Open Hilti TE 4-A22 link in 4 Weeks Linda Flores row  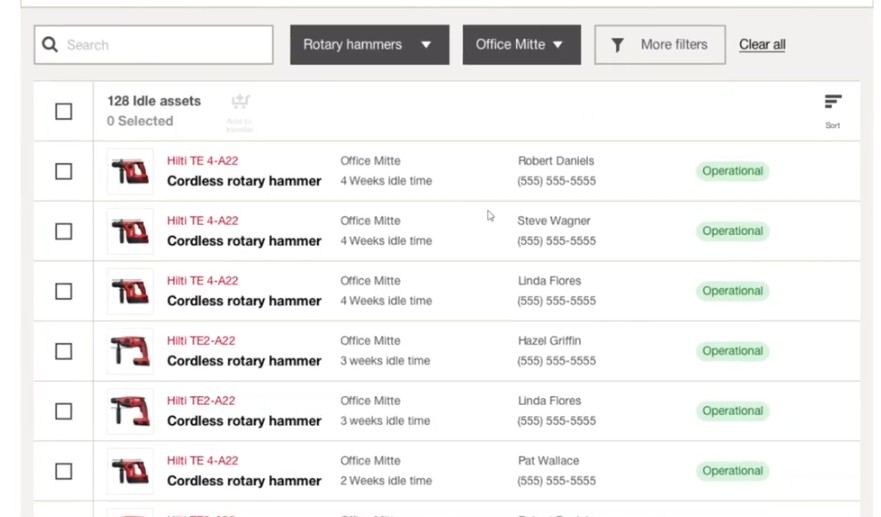click(202, 280)
